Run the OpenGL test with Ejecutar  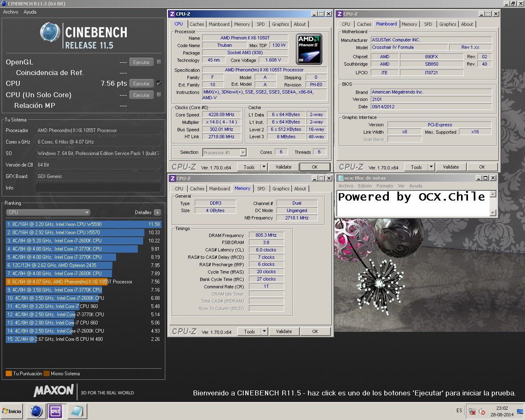[142, 62]
